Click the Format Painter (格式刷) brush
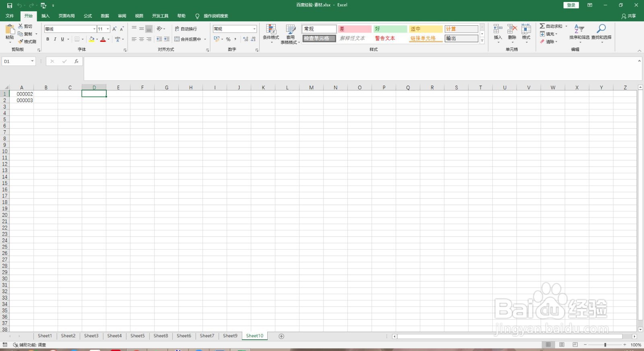This screenshot has height=351, width=644. [x=21, y=41]
